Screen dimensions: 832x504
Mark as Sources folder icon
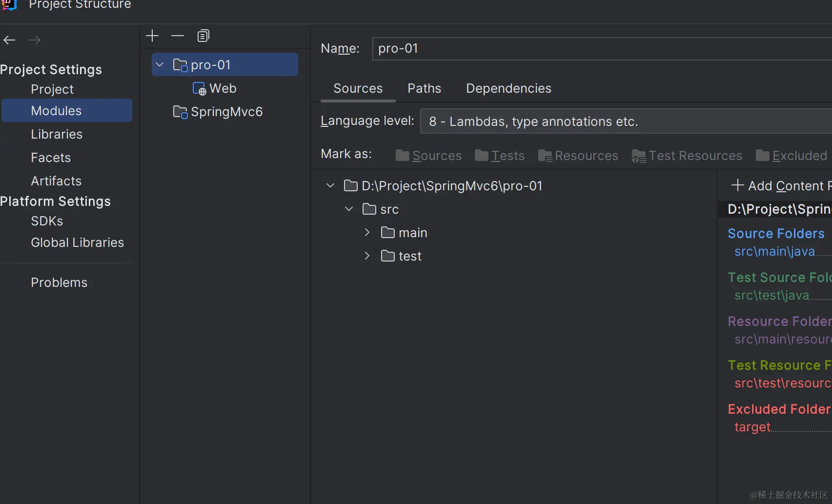click(402, 156)
